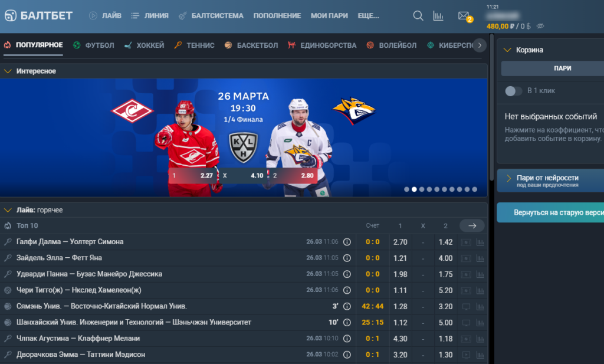This screenshot has height=364, width=604.
Task: Open broadcast icon in Удварди Панна row
Action: point(466,275)
